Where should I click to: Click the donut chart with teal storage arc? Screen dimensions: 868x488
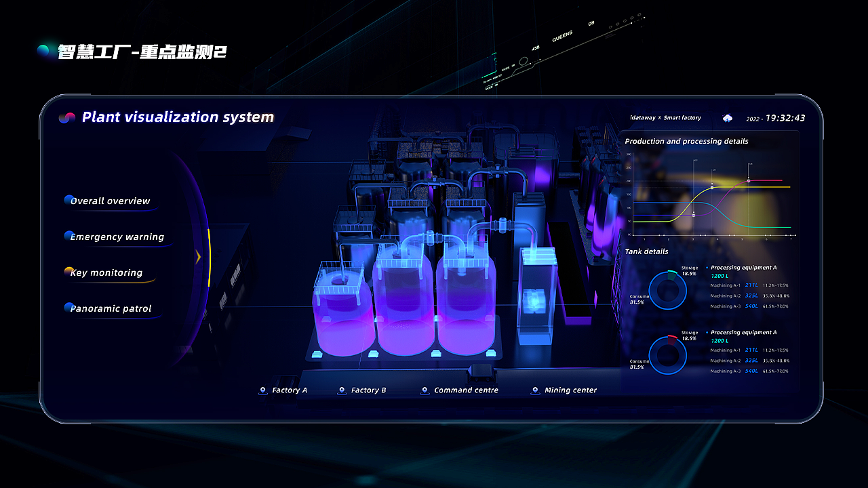tap(667, 290)
